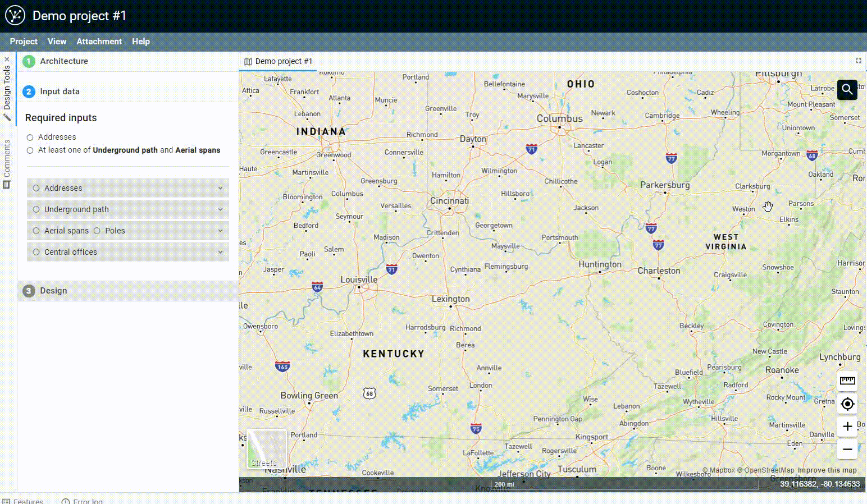Viewport: 867px width, 504px height.
Task: Expand the Aerial spans Poles row chevron
Action: coord(220,231)
